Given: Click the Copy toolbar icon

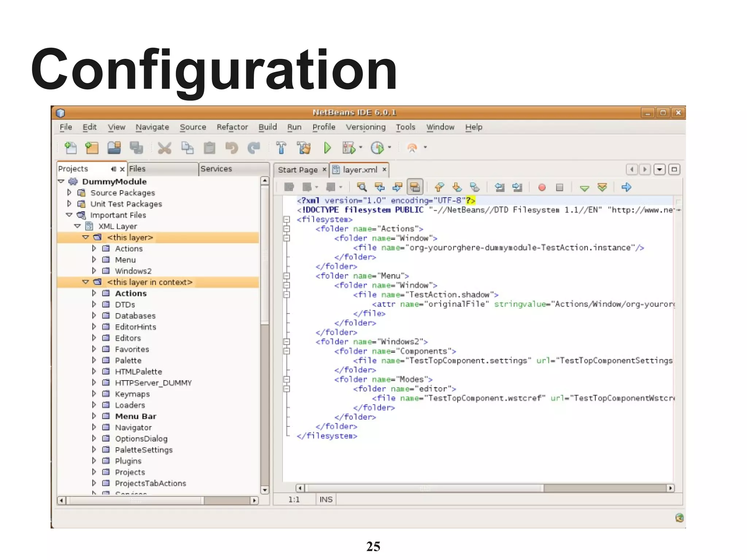Looking at the screenshot, I should click(187, 148).
